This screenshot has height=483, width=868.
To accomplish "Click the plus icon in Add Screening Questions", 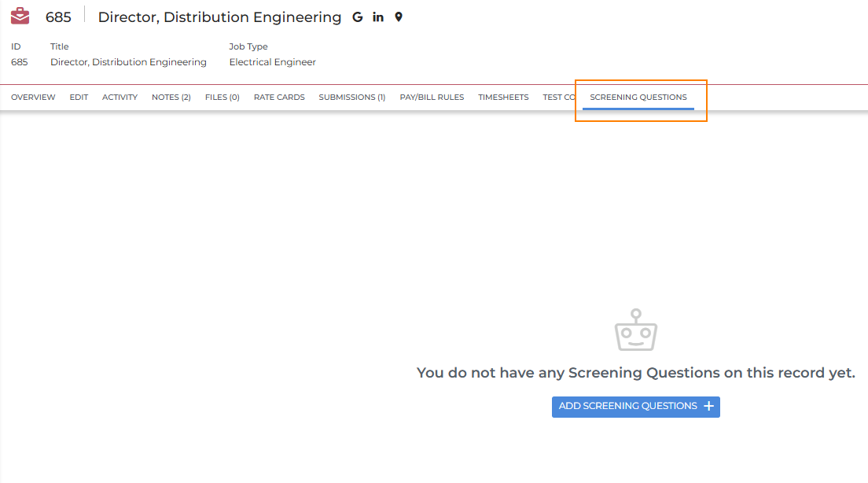I will tap(708, 407).
